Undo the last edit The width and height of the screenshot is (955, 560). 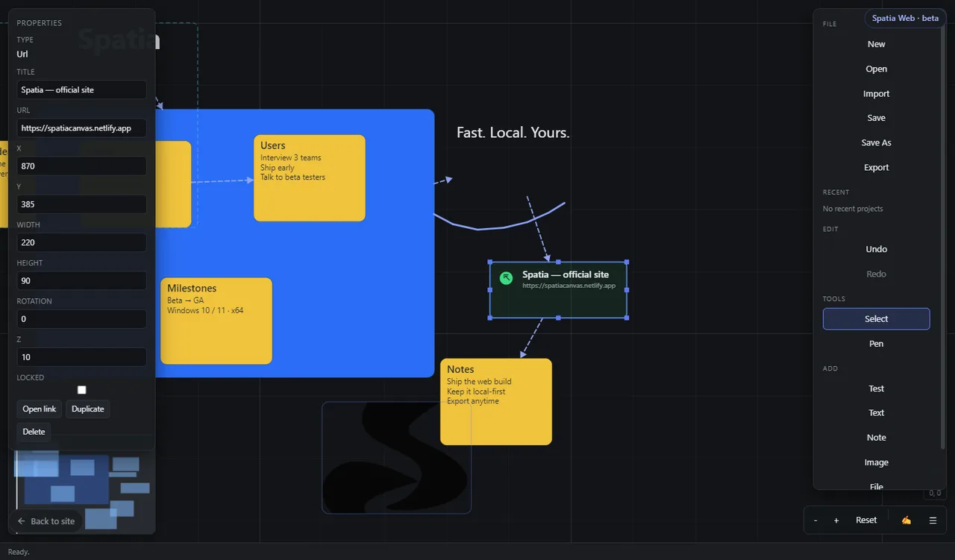pos(876,249)
